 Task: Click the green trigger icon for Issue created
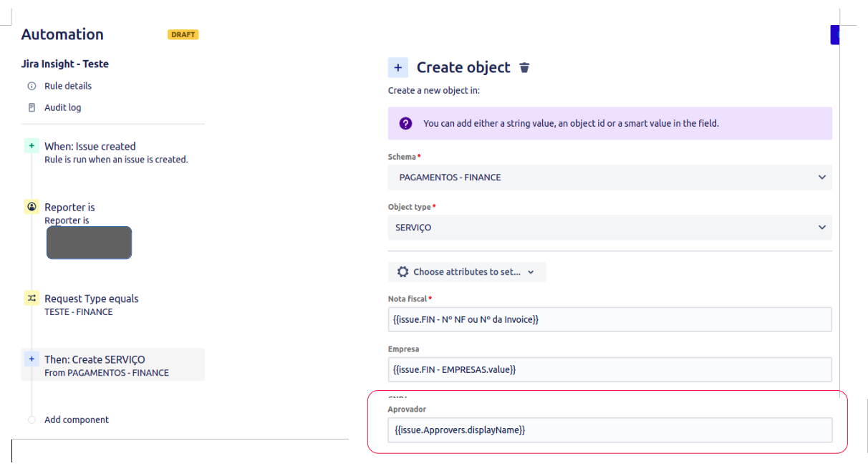coord(32,146)
